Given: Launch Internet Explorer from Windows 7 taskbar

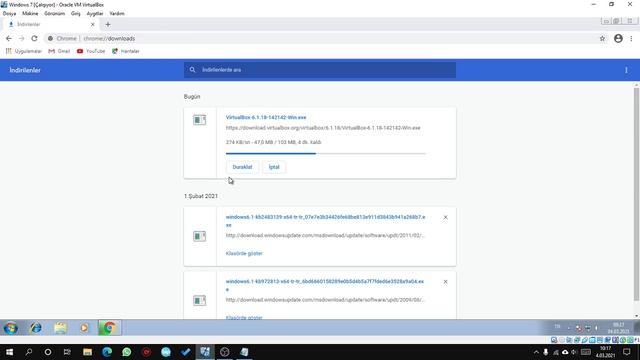Looking at the screenshot, I should tap(36, 328).
